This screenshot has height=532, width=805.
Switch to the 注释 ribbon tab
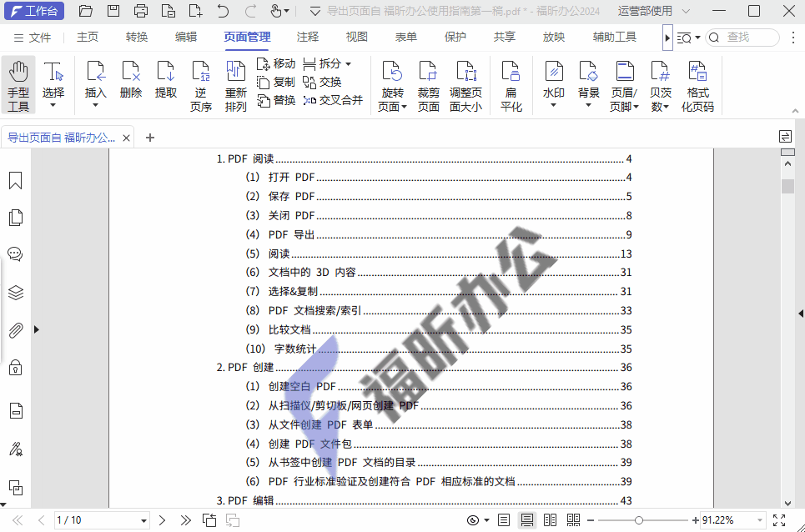[306, 37]
